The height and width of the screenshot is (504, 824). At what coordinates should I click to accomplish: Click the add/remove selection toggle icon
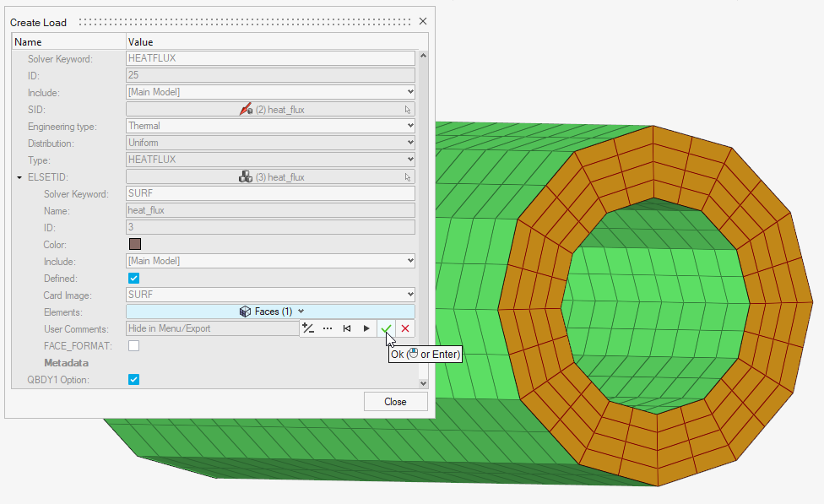[x=308, y=328]
